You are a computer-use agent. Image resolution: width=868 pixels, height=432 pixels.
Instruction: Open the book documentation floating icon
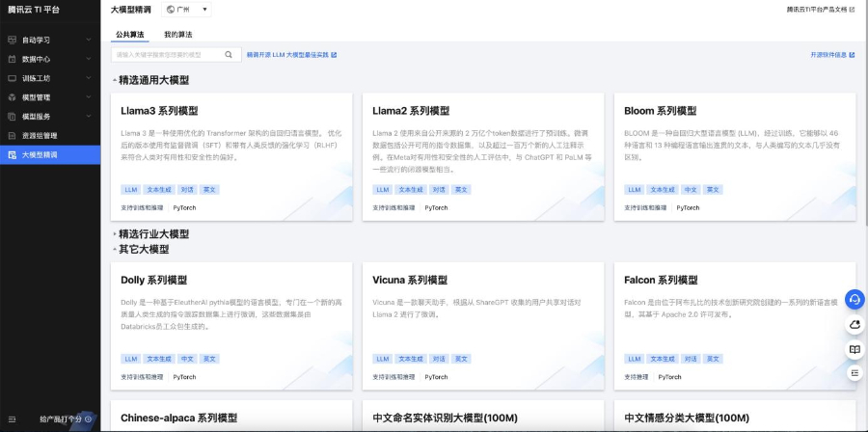click(854, 348)
